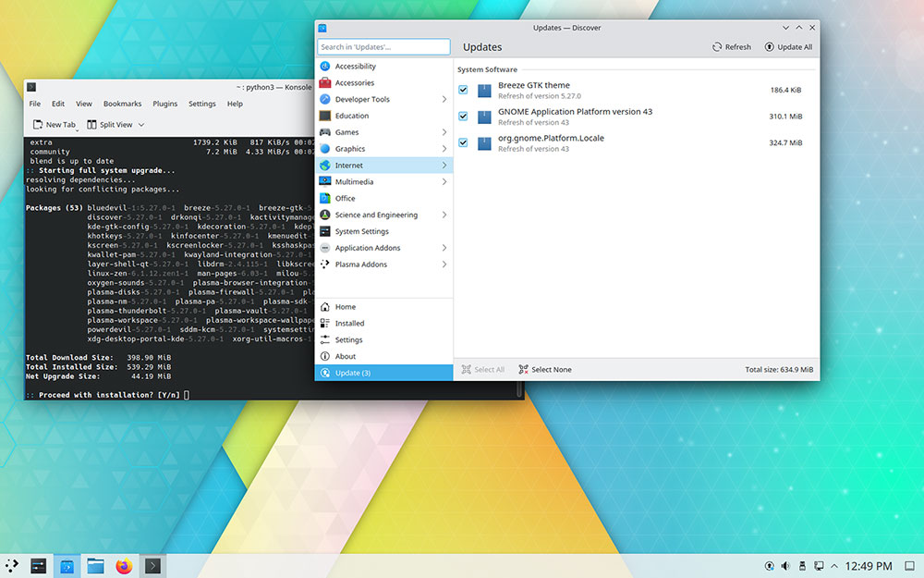Go to Home in Discover sidebar

(383, 307)
